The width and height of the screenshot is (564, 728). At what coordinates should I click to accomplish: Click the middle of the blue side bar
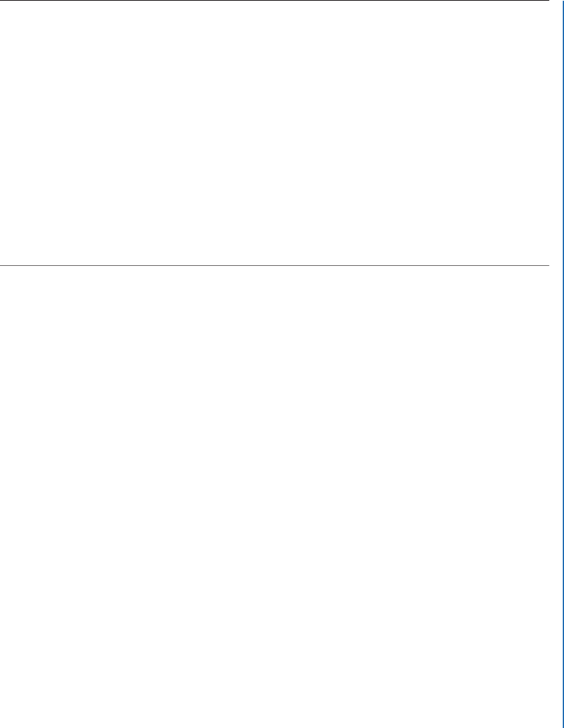point(563,364)
